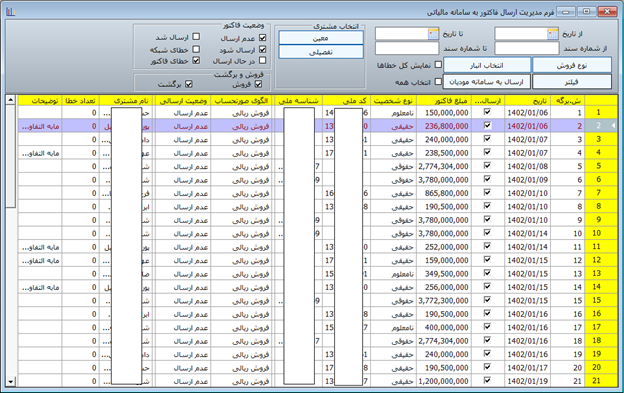Click the 'الگوی صورتحساب' column header
The width and height of the screenshot is (624, 393).
point(242,101)
